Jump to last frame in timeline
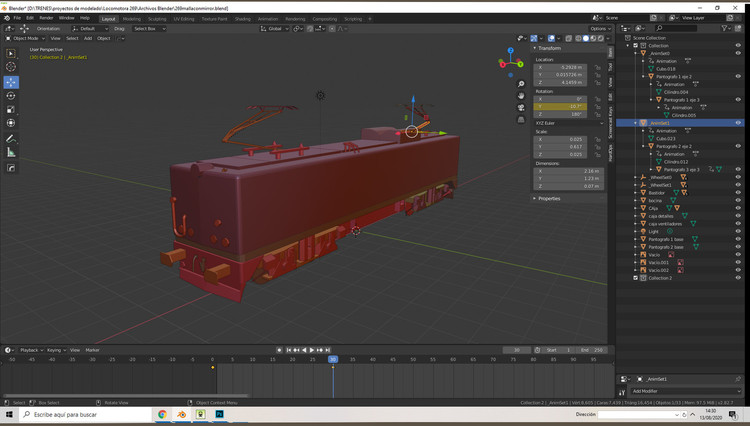Screen dimensions: 750x426 (x=328, y=350)
